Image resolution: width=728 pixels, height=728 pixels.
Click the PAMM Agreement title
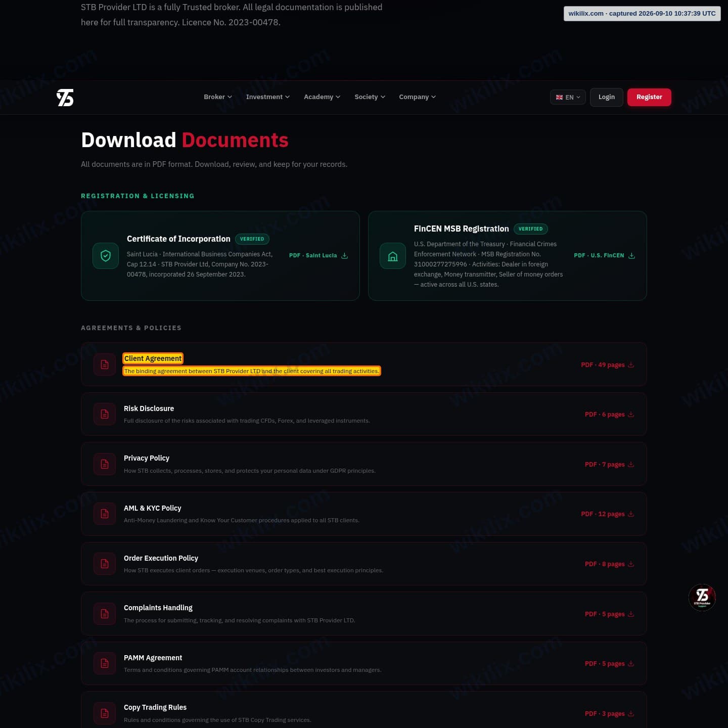click(x=153, y=658)
